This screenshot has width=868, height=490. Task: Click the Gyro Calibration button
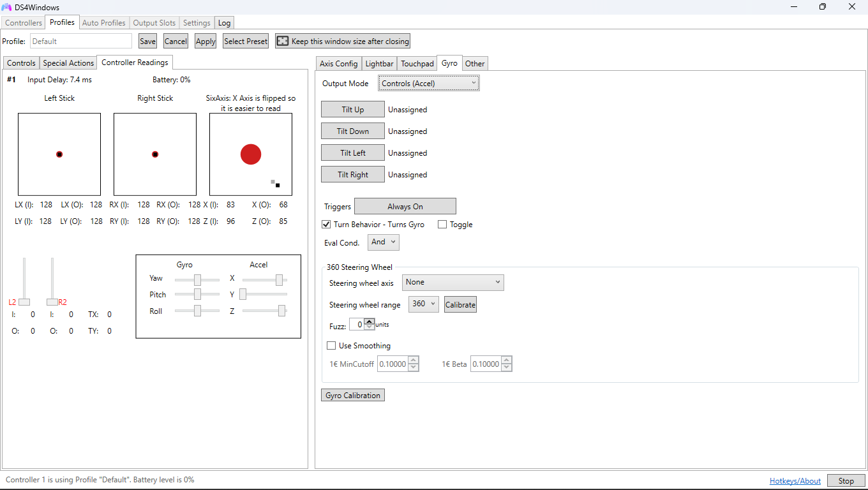coord(352,394)
